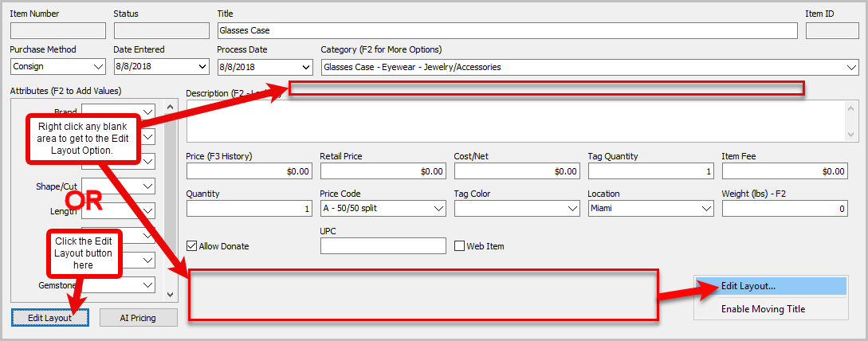
Task: Expand the Date Entered picker
Action: (161, 67)
